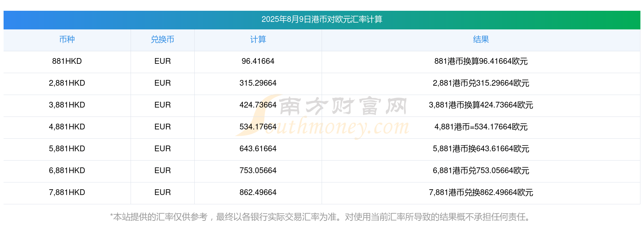Click the exchange rate disclaimer footnote

(x=322, y=217)
